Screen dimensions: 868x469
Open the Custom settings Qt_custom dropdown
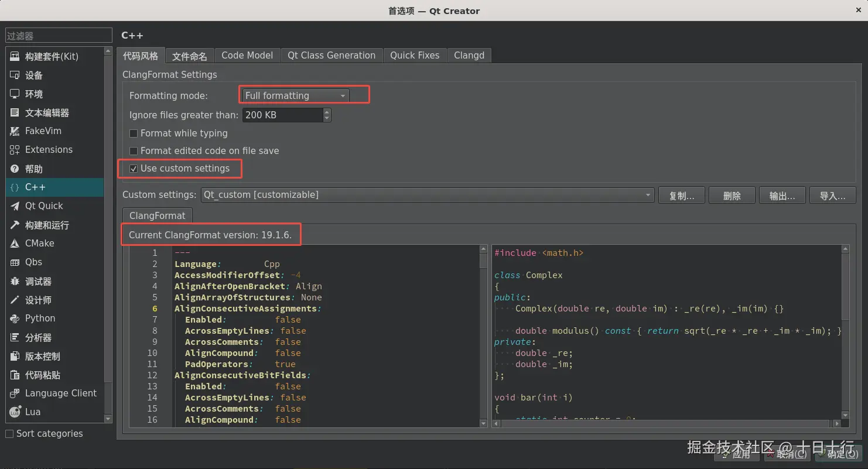[428, 195]
